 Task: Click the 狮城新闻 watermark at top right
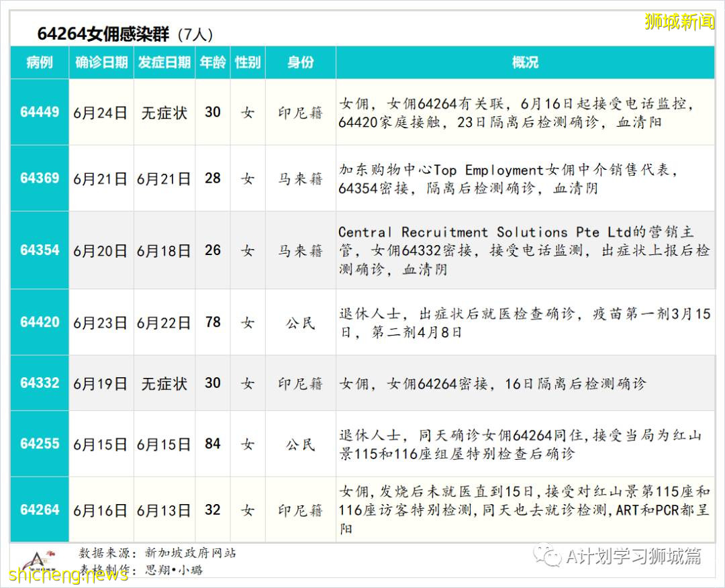point(679,21)
